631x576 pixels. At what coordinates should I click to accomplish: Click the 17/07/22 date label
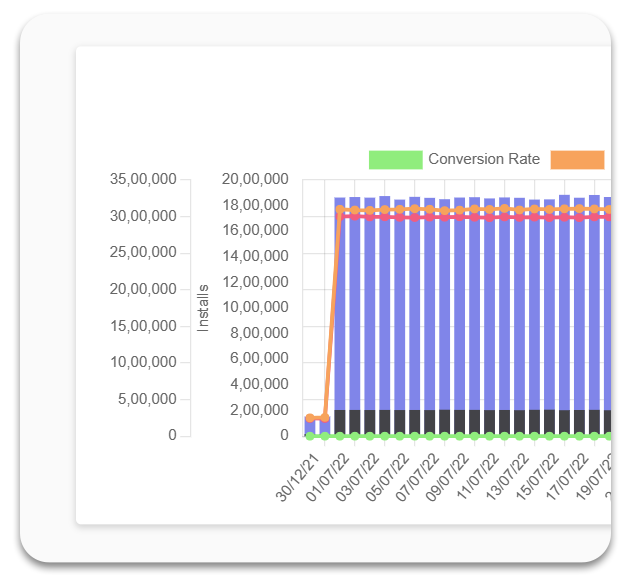point(567,478)
